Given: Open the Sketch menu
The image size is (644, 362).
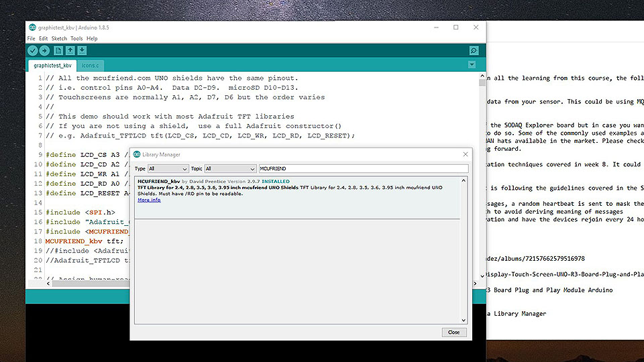Looking at the screenshot, I should pyautogui.click(x=59, y=39).
